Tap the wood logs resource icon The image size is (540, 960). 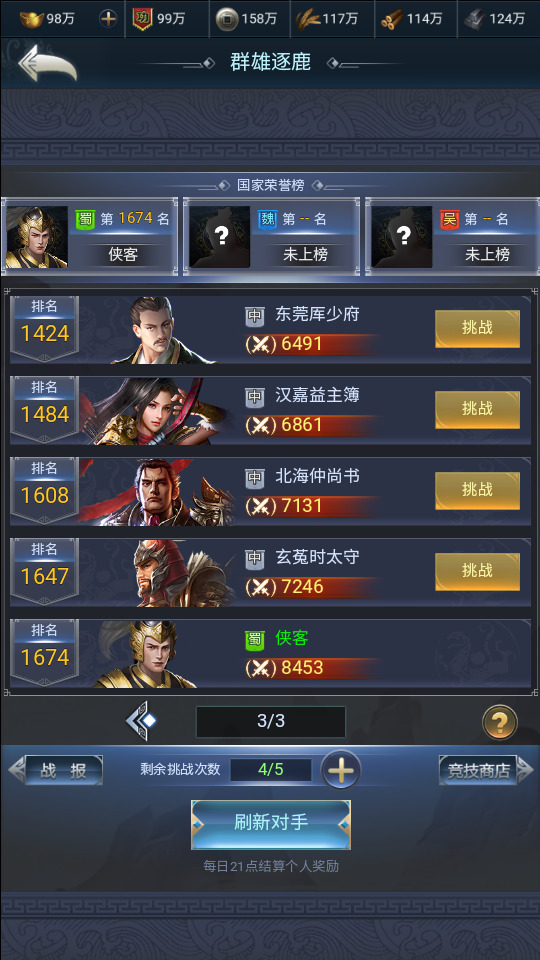point(392,20)
